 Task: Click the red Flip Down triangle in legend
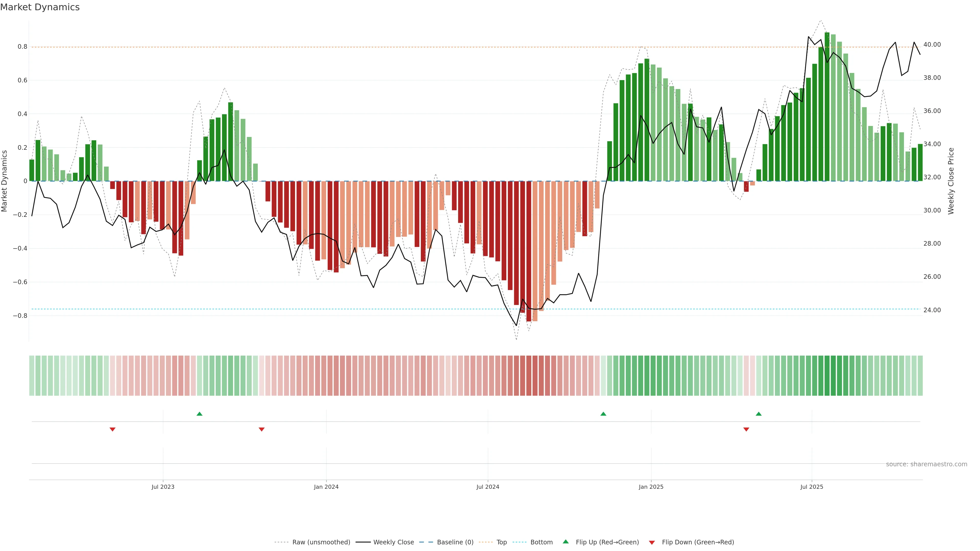point(652,542)
